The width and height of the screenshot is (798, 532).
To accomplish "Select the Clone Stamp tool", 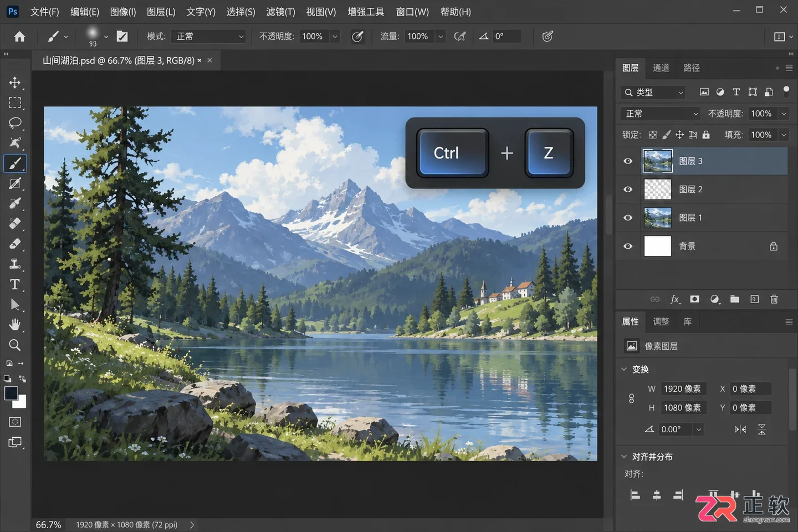I will click(15, 264).
